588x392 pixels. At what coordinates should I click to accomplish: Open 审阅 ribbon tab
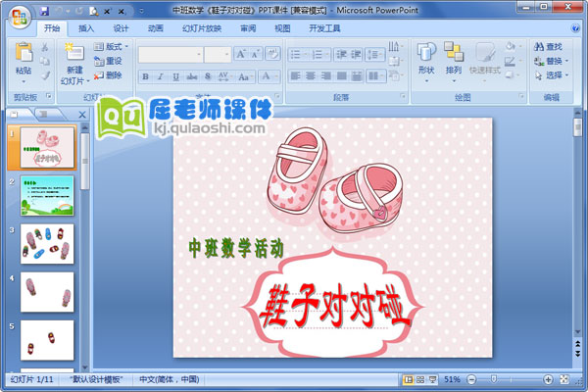tap(248, 28)
